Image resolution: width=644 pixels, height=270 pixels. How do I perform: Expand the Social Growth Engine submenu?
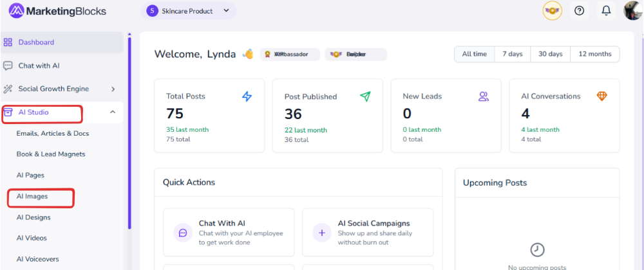click(113, 89)
